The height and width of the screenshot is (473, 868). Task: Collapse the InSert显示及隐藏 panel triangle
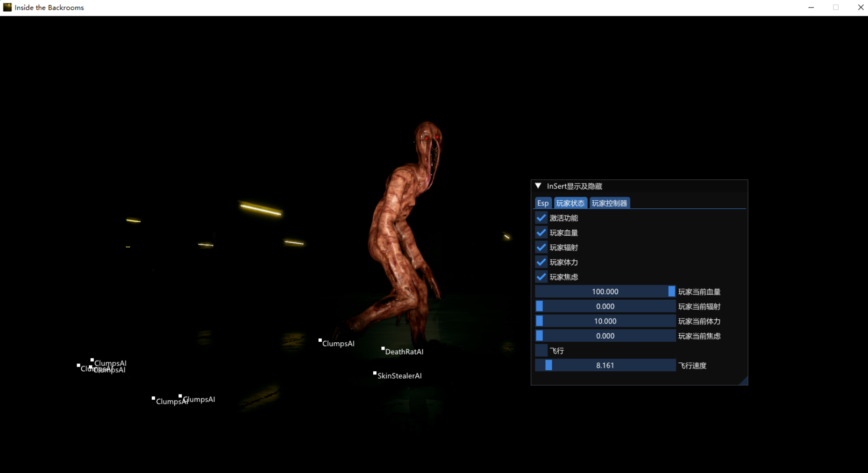pyautogui.click(x=538, y=186)
